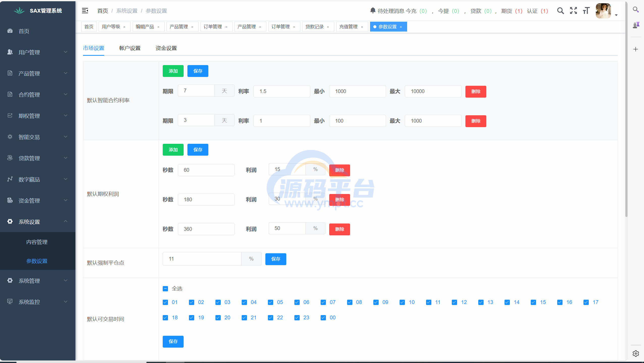The image size is (644, 363).
Task: Click the 首页 dashboard icon in sidebar
Action: (x=10, y=31)
